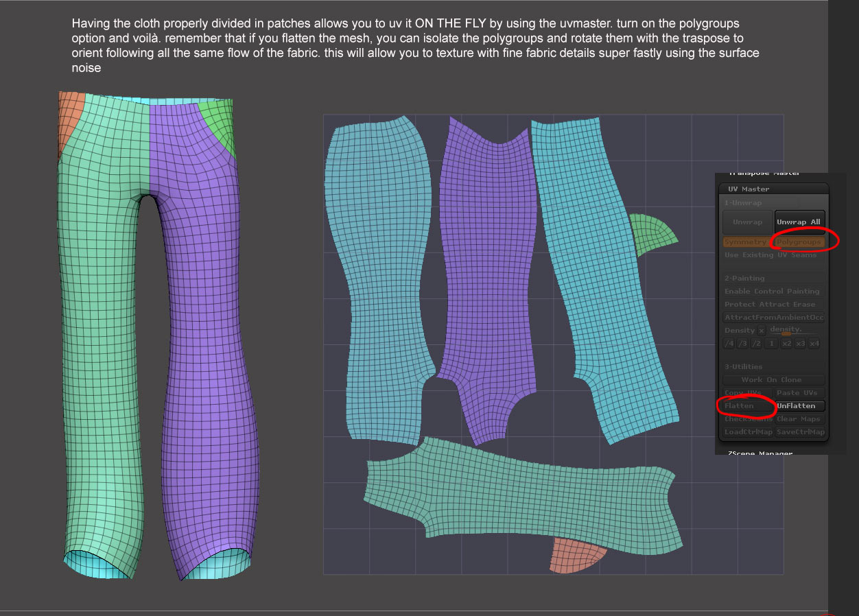
Task: Adjust the density slider
Action: pyautogui.click(x=794, y=331)
